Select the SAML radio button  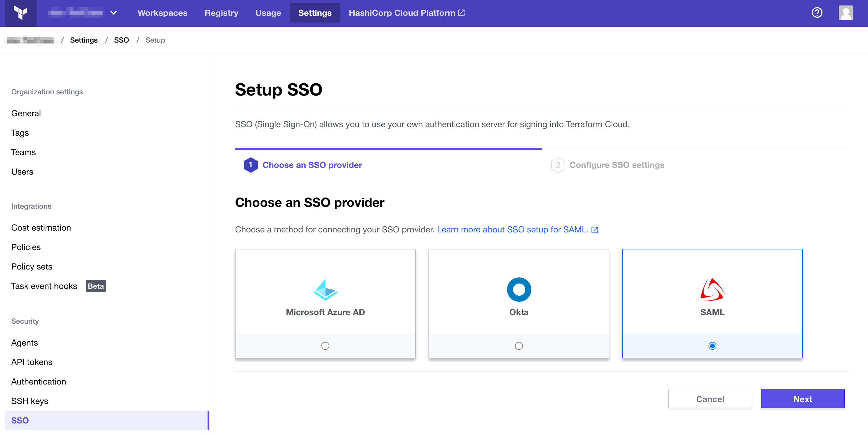(712, 346)
